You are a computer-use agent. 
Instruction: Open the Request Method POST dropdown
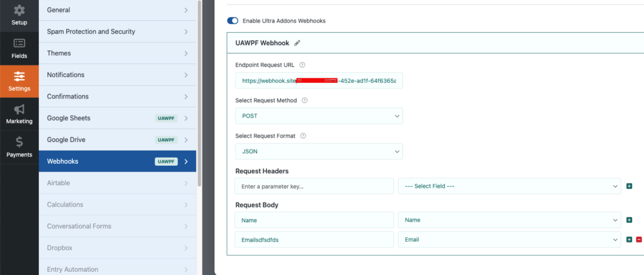(319, 116)
